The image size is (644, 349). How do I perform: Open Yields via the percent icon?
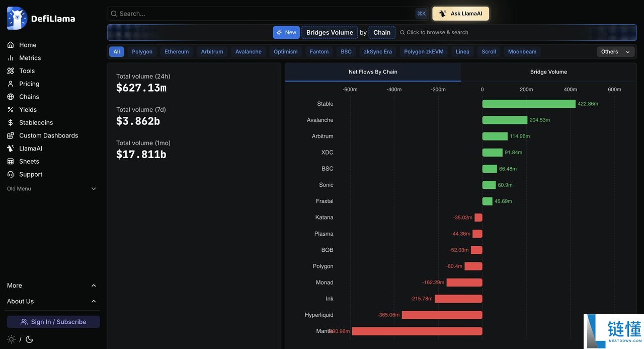coord(11,110)
